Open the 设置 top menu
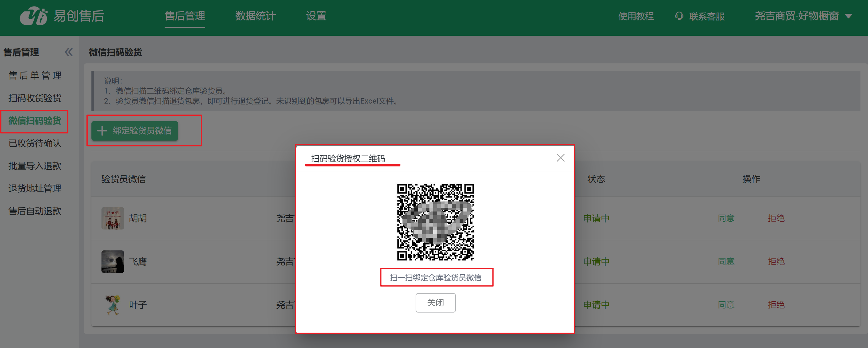The width and height of the screenshot is (868, 348). click(x=316, y=16)
